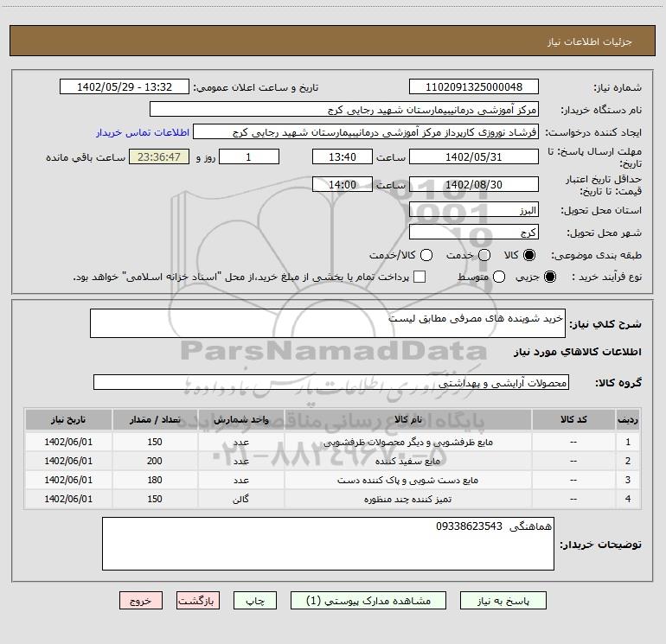Click the response deadline date 1402/05/31
Viewport: 666px width, 644px height.
point(474,157)
